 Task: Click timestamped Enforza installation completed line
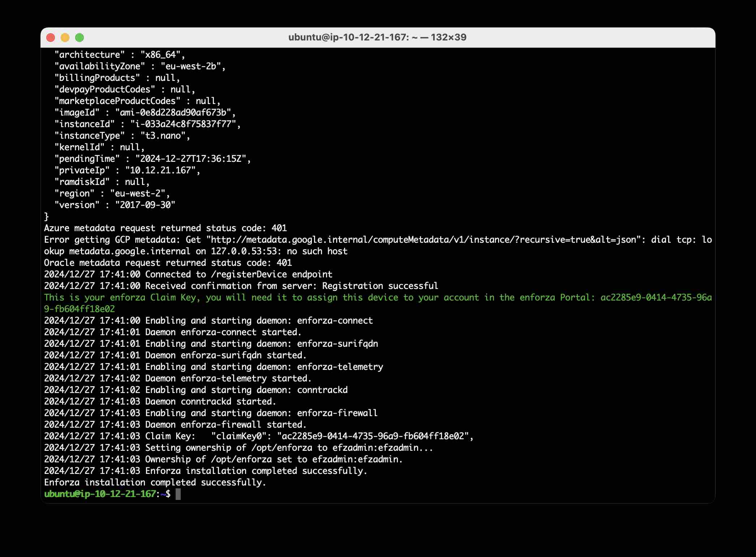click(x=206, y=471)
